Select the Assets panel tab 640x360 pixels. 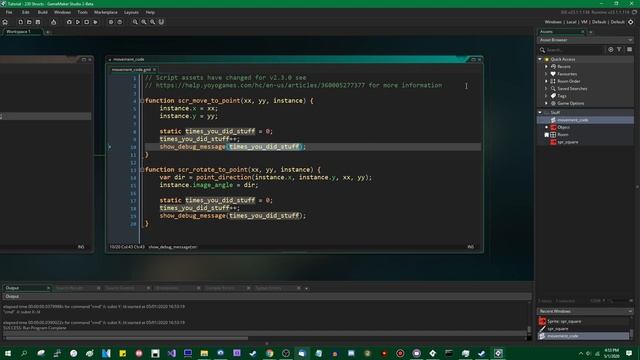pos(562,31)
